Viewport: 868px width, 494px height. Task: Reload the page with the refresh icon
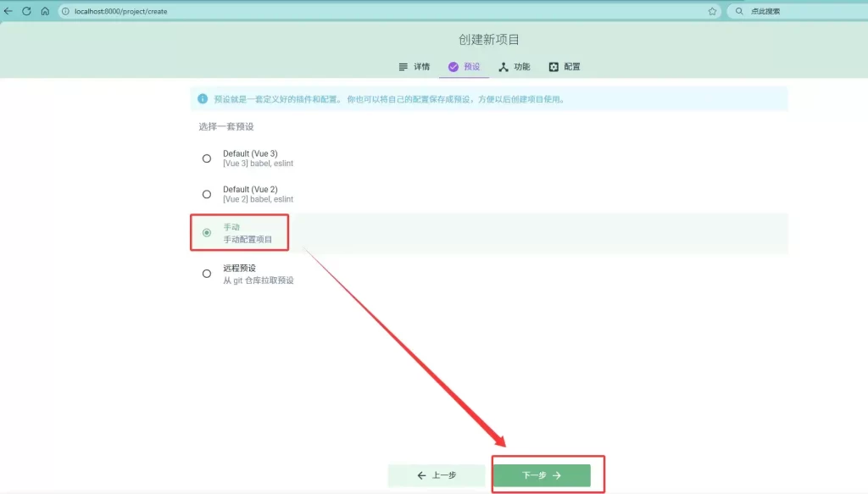26,11
